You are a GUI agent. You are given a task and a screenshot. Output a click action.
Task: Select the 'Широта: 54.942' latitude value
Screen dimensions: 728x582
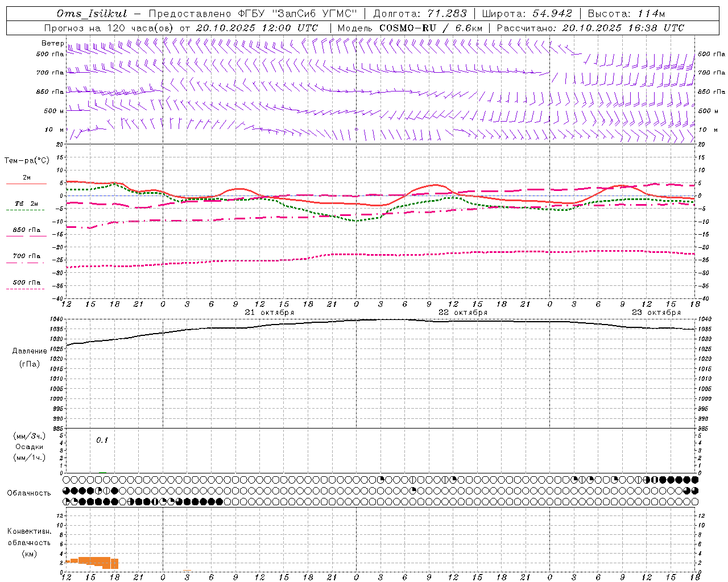(527, 14)
